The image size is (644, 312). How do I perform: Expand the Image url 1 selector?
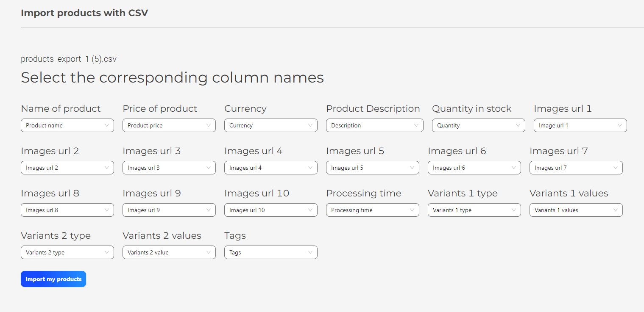tap(580, 125)
